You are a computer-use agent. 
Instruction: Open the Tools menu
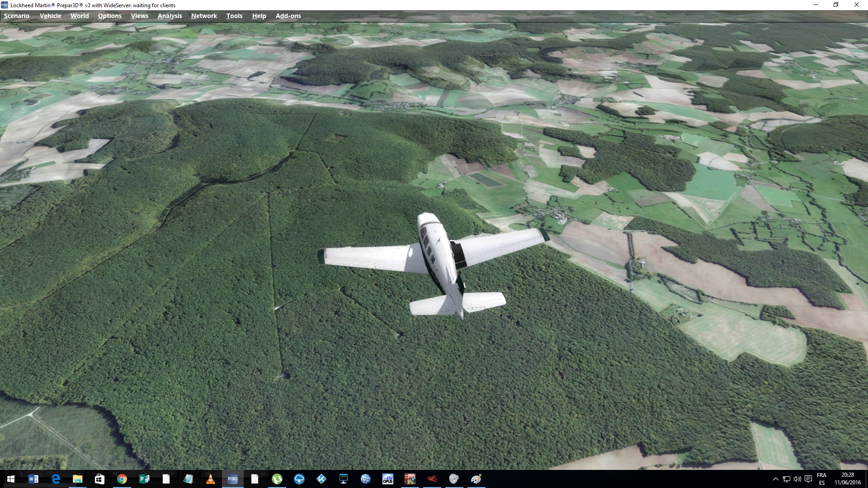click(x=234, y=16)
